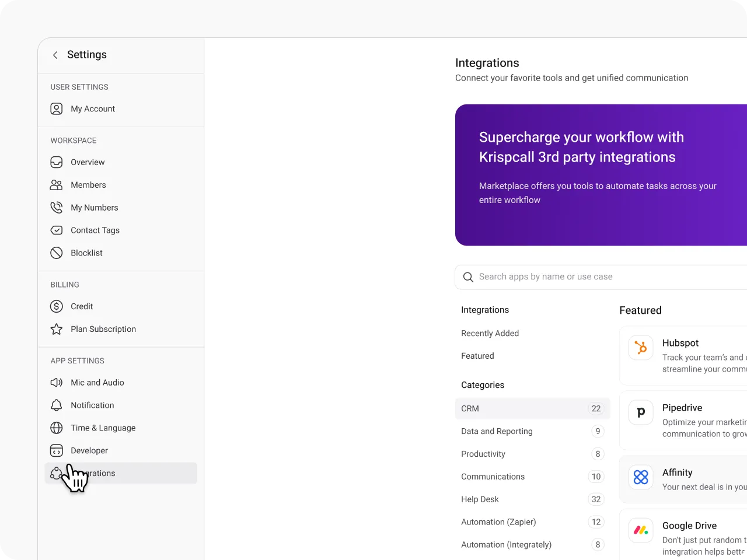Image resolution: width=747 pixels, height=560 pixels.
Task: Click the Hubspot logo icon
Action: 641,348
